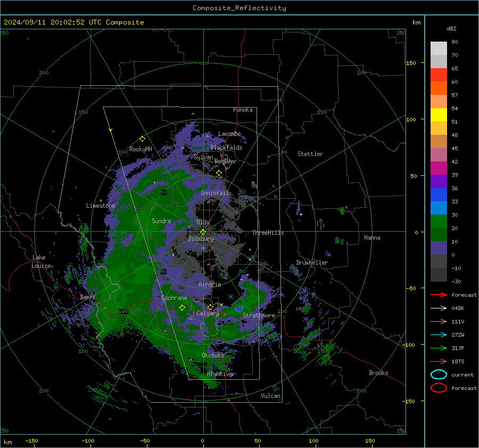Click the white 04DK arrow icon
Image resolution: width=479 pixels, height=448 pixels.
439,308
